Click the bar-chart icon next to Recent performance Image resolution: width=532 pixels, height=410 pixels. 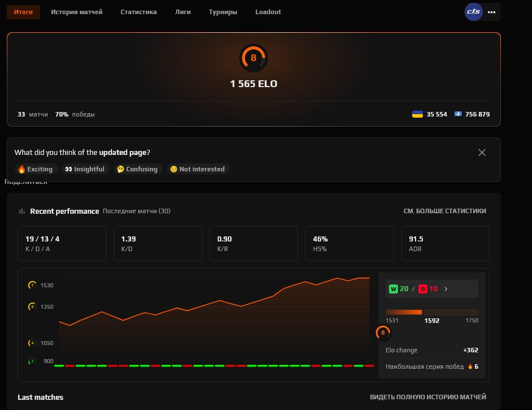21,210
